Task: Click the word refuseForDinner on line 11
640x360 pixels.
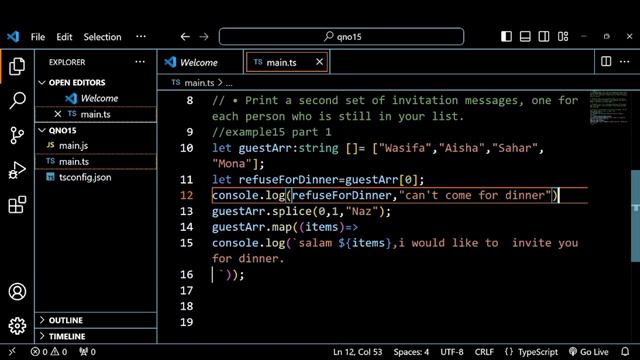Action: (288, 180)
